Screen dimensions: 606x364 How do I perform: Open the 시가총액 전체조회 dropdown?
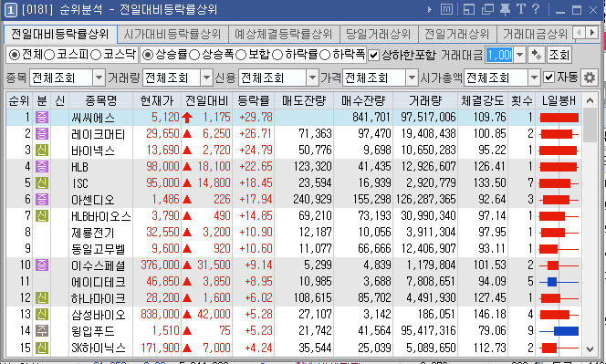[x=534, y=78]
